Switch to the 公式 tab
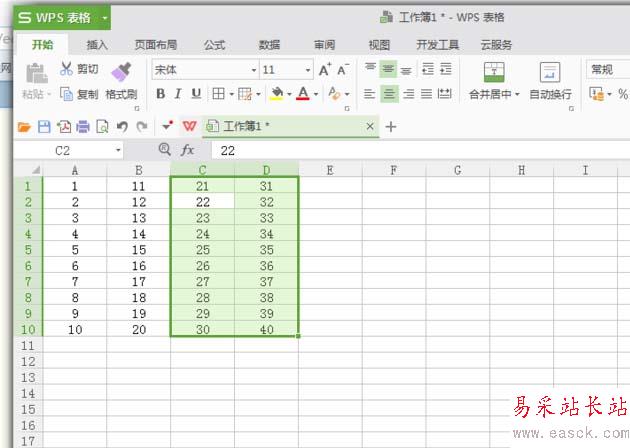The width and height of the screenshot is (630, 448). pos(214,45)
